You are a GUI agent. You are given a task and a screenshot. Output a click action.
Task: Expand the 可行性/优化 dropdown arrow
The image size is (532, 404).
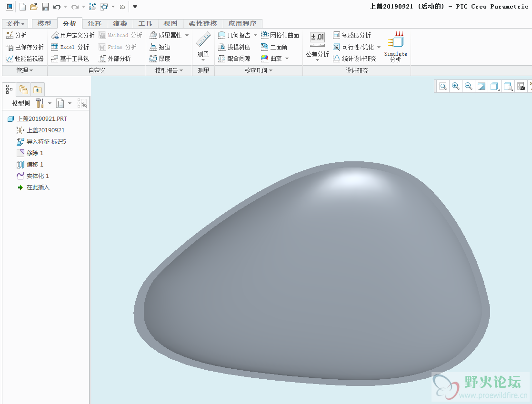379,47
